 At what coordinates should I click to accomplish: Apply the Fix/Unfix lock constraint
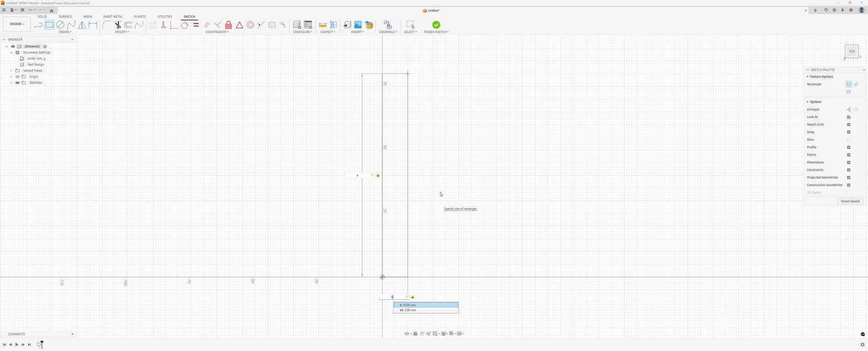click(229, 25)
